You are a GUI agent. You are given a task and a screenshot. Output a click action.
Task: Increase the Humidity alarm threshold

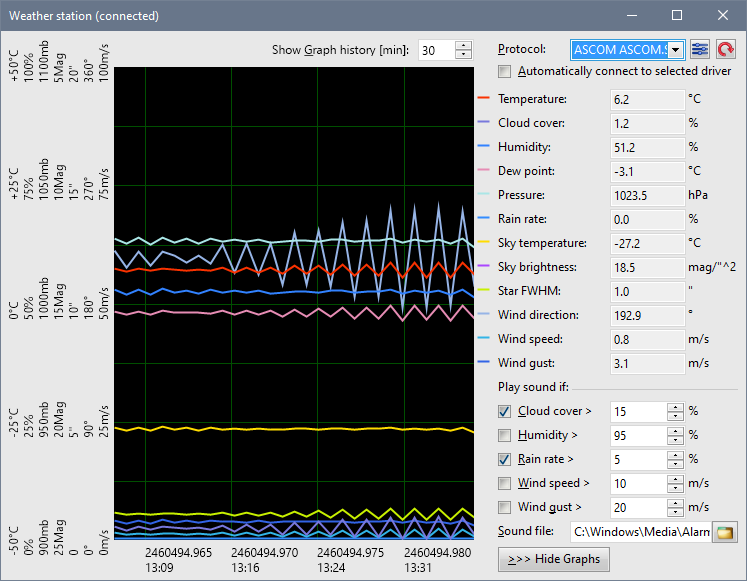[675, 431]
